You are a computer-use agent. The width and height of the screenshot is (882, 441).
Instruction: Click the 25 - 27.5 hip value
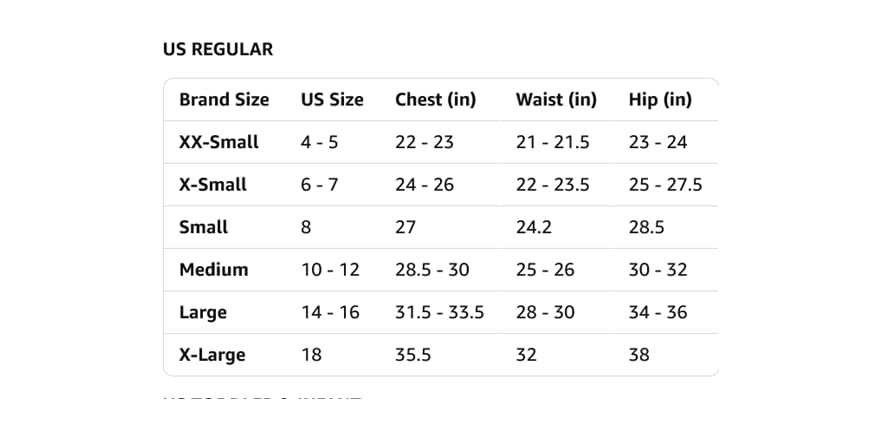(x=665, y=184)
